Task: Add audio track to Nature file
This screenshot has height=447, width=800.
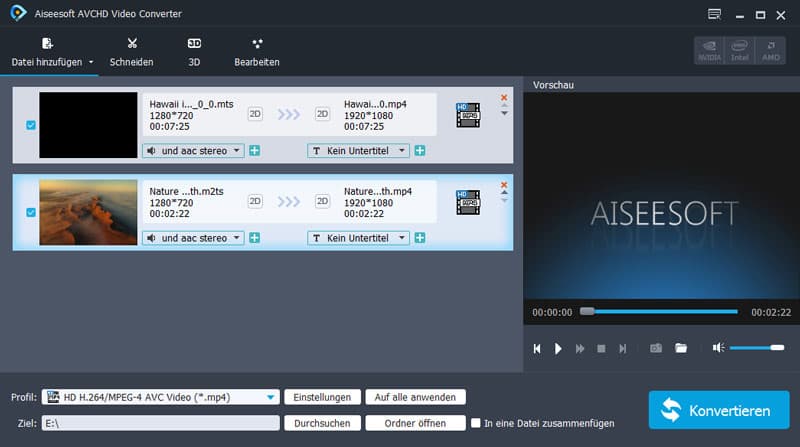Action: 255,238
